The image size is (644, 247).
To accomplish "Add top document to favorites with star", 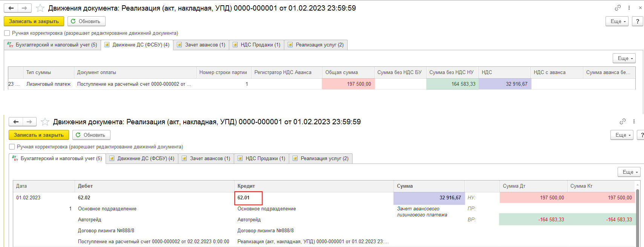I will [x=40, y=8].
